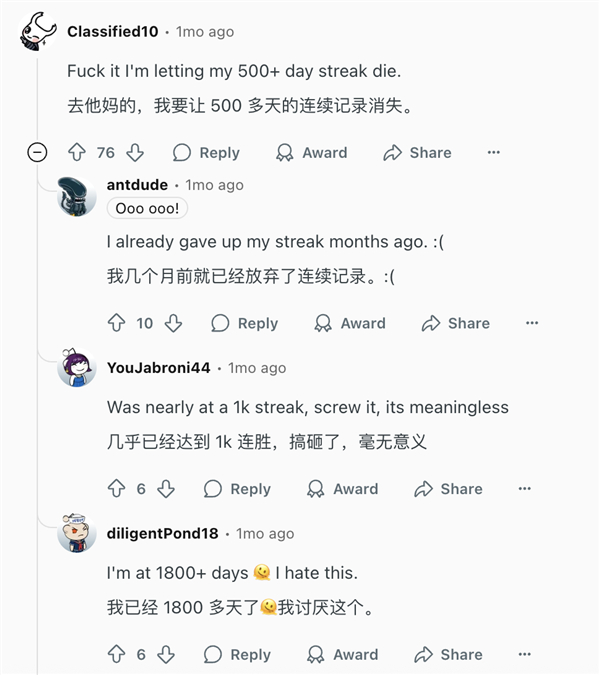Downvote diligentPond18's comment
Viewport: 600px width, 675px height.
[166, 655]
